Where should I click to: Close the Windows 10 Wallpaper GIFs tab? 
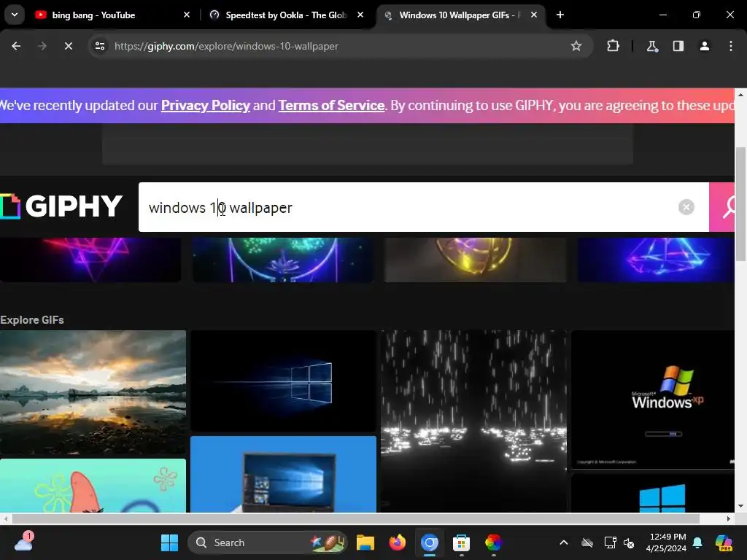(534, 15)
